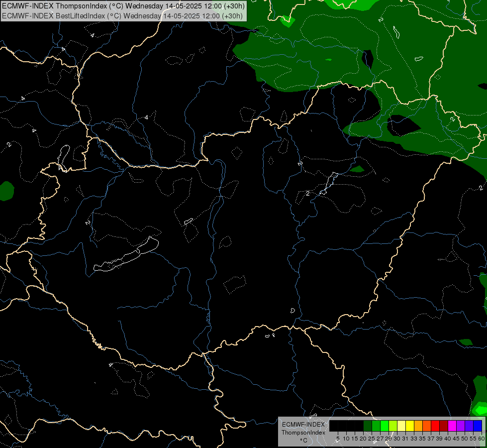Click the °C unit label in the legend
The image size is (487, 448).
(x=304, y=441)
